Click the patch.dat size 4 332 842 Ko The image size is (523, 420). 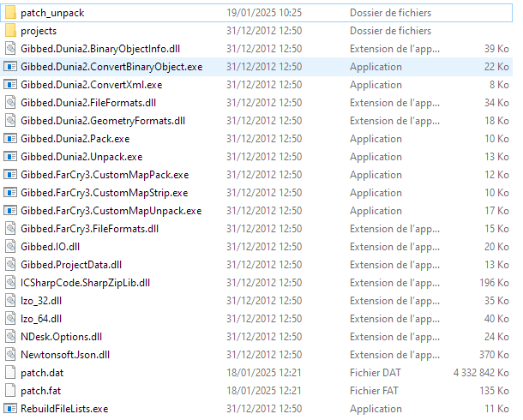click(481, 373)
